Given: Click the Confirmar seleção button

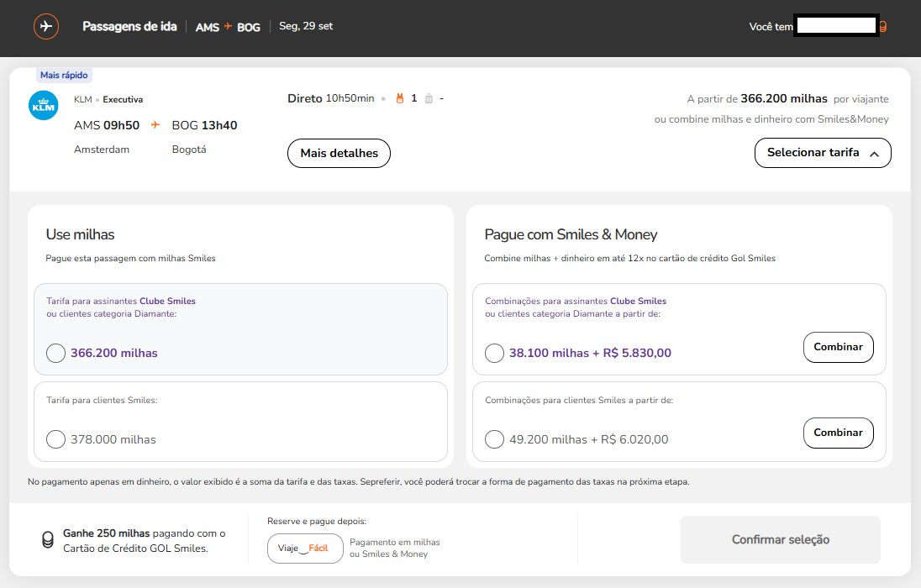Looking at the screenshot, I should (780, 540).
